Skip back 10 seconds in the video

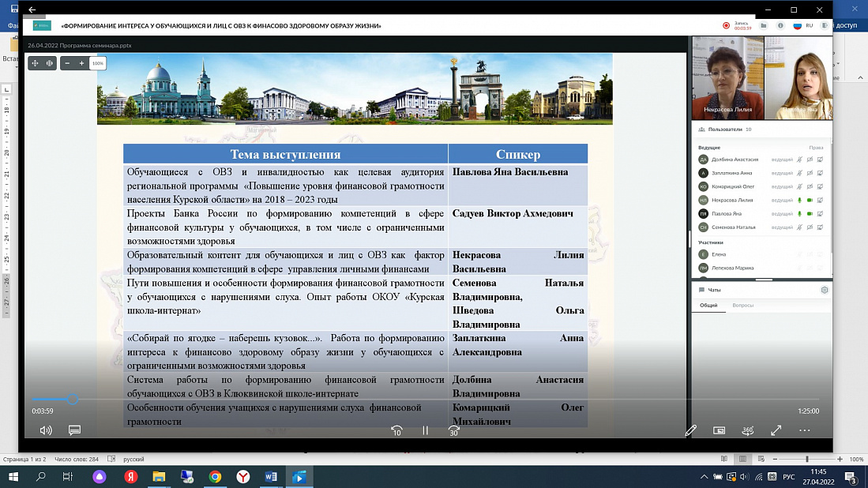tap(396, 430)
